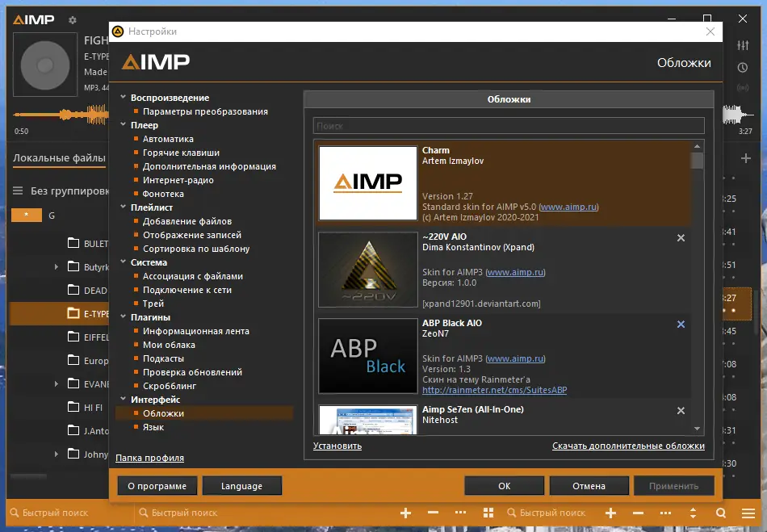Click the left Быстрый поиск field at bottom
The height and width of the screenshot is (532, 767).
(70, 513)
